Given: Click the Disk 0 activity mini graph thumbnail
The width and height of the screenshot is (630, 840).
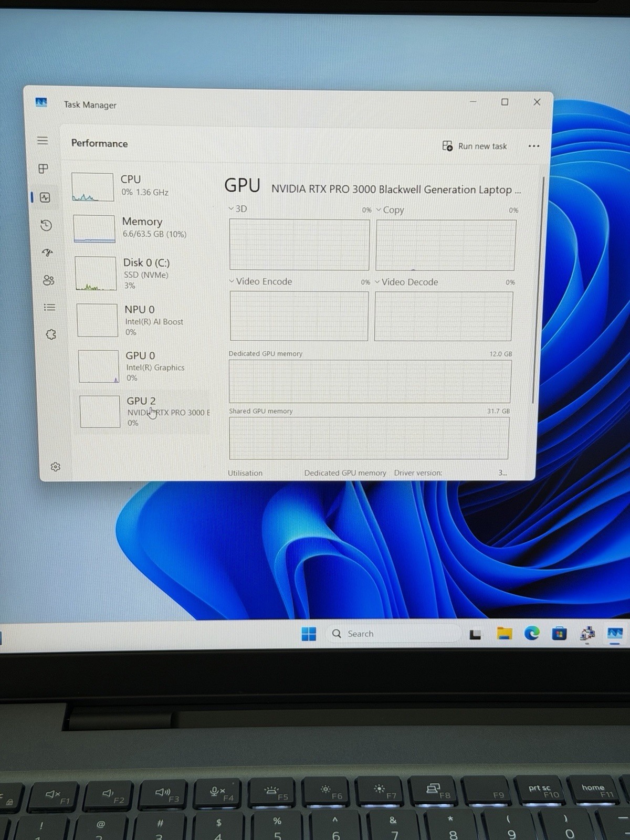Looking at the screenshot, I should pyautogui.click(x=96, y=274).
